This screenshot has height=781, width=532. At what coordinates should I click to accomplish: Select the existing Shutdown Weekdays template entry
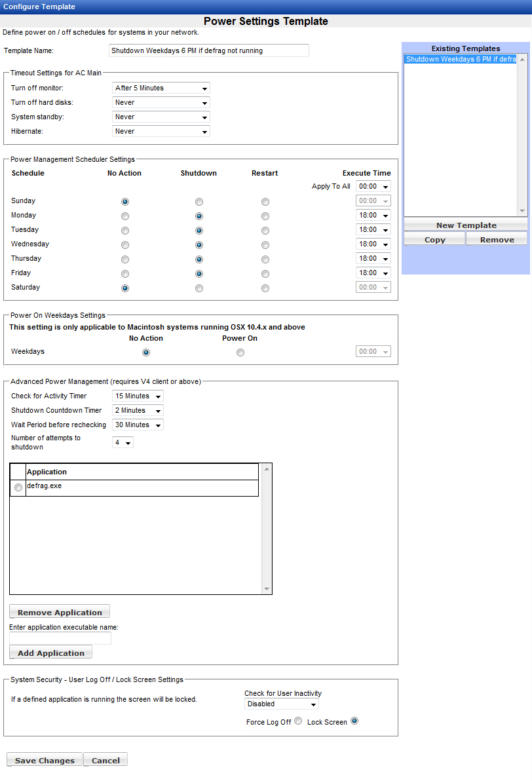pos(461,60)
